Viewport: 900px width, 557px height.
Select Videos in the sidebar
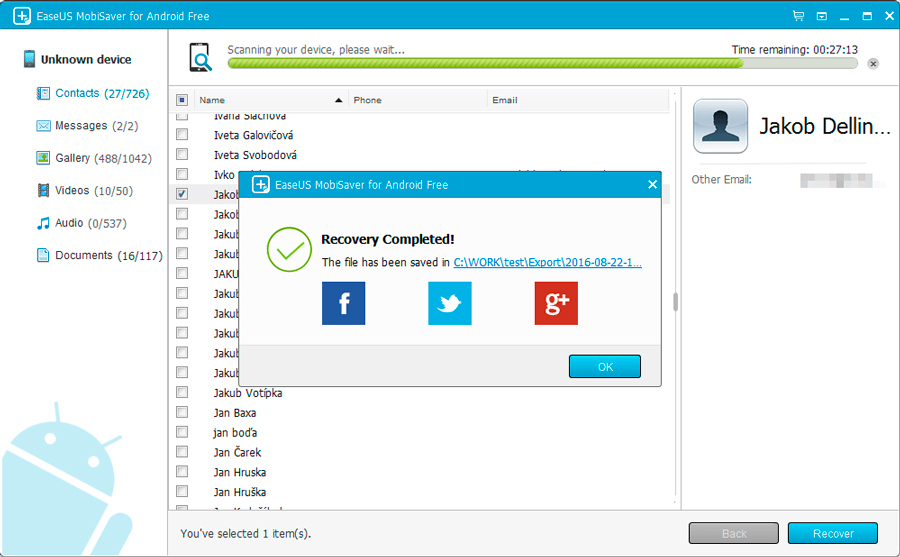(x=73, y=190)
